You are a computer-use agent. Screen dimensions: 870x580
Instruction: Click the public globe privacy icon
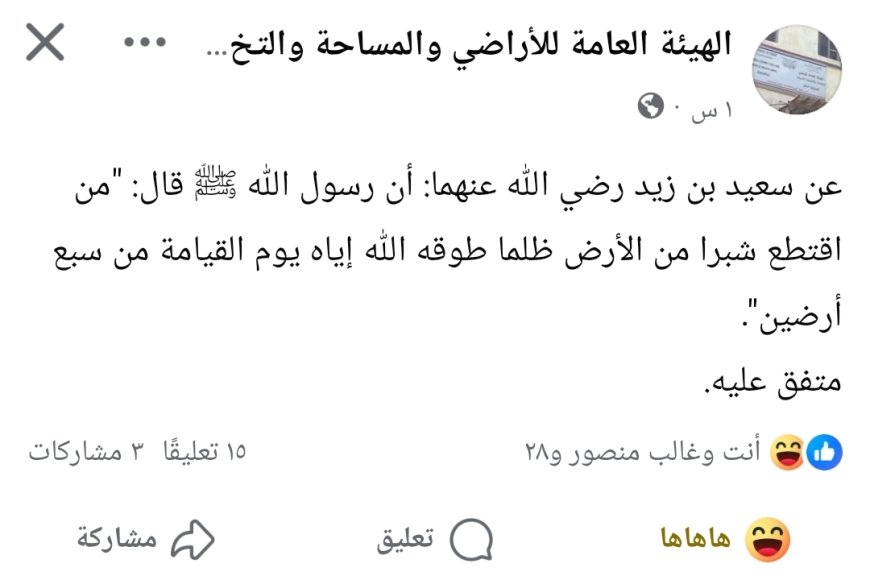[650, 106]
